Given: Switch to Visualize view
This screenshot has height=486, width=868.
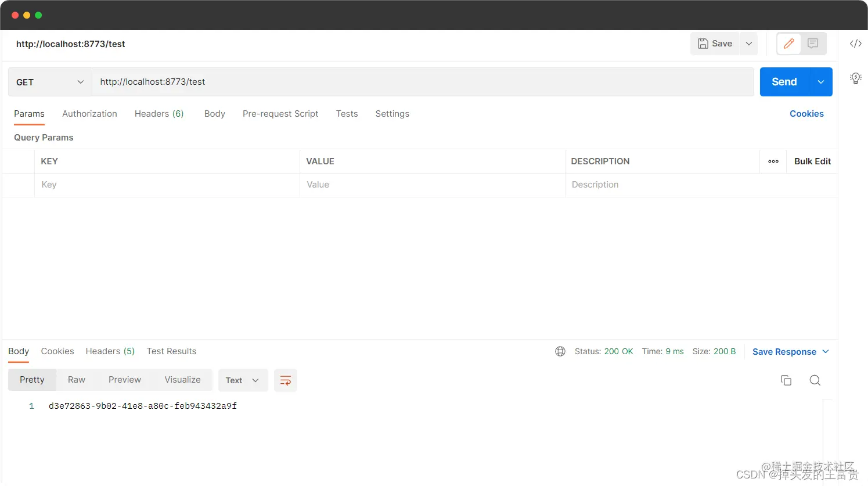Looking at the screenshot, I should tap(182, 380).
